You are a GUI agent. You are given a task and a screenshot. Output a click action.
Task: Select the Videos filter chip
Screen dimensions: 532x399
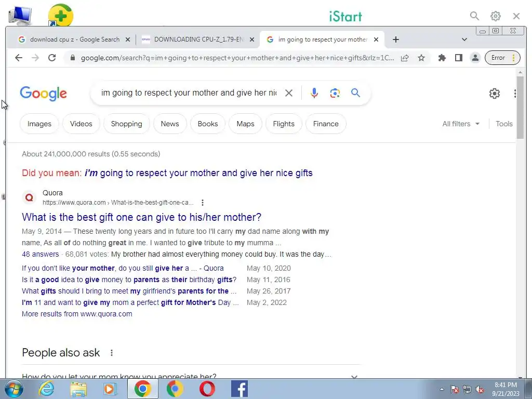click(81, 124)
